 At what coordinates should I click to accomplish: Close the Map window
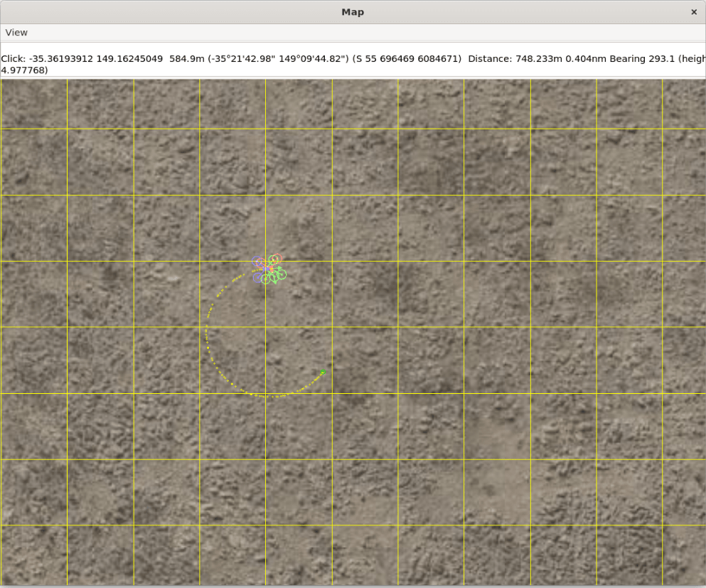(x=694, y=12)
